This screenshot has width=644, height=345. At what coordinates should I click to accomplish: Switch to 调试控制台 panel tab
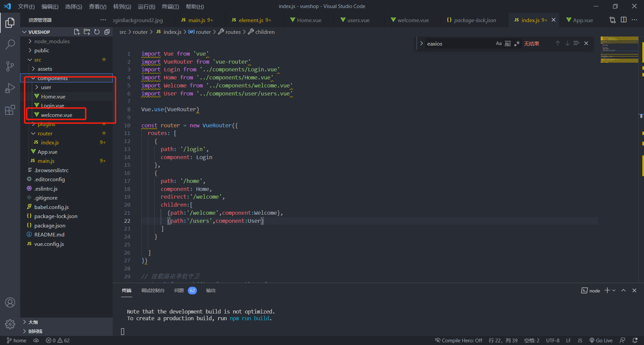click(x=153, y=290)
